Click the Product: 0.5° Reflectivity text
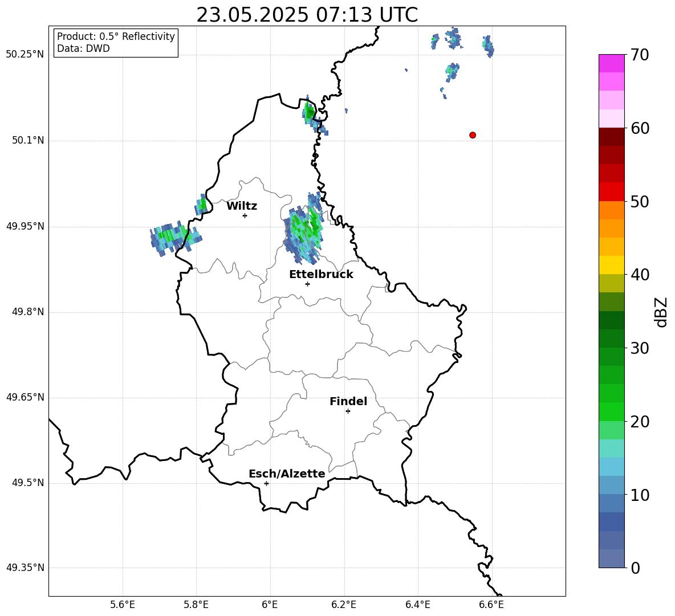 pos(116,36)
